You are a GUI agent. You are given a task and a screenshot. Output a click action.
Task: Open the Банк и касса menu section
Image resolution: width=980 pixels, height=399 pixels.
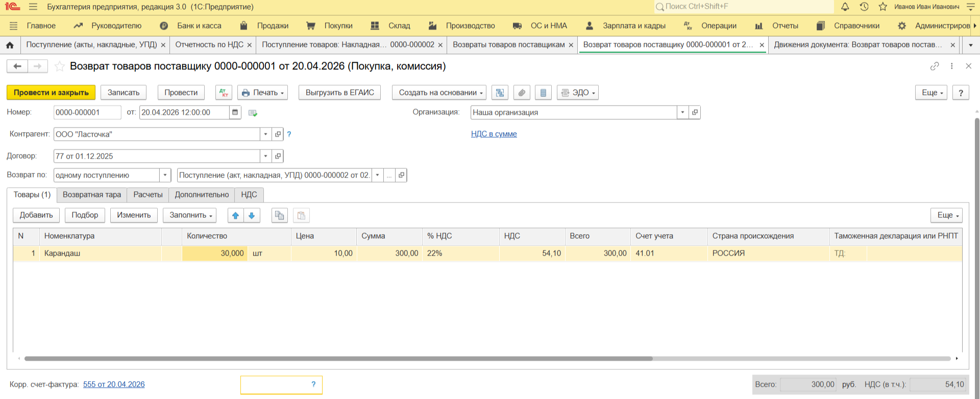pyautogui.click(x=199, y=26)
